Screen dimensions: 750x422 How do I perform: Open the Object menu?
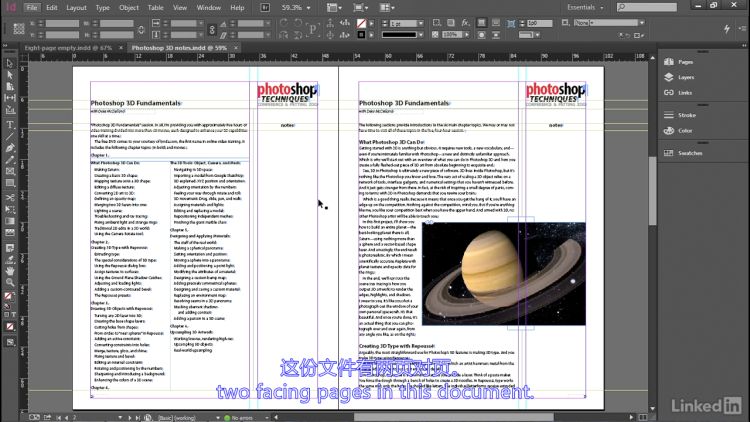click(x=129, y=8)
